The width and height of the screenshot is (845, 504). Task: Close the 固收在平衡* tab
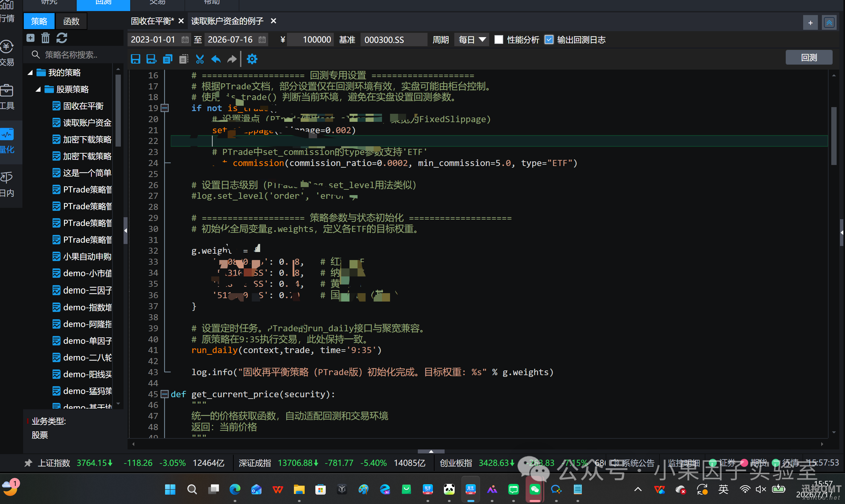click(181, 21)
